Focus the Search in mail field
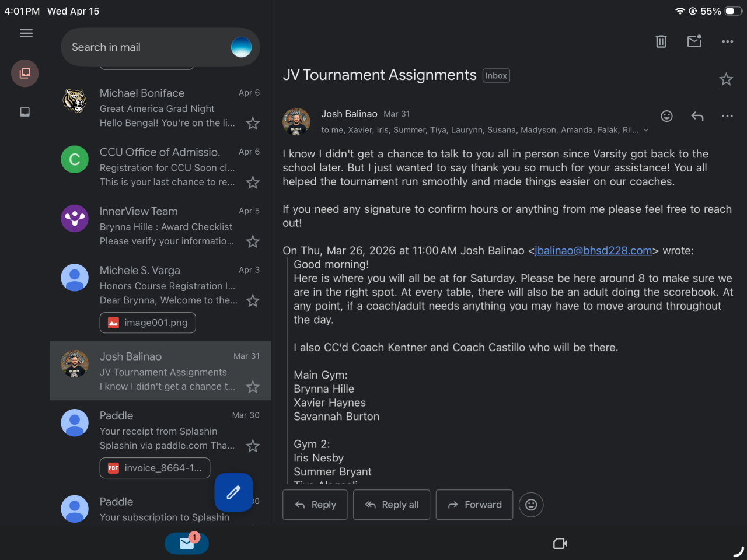Screen dimensions: 747x560 coord(160,47)
